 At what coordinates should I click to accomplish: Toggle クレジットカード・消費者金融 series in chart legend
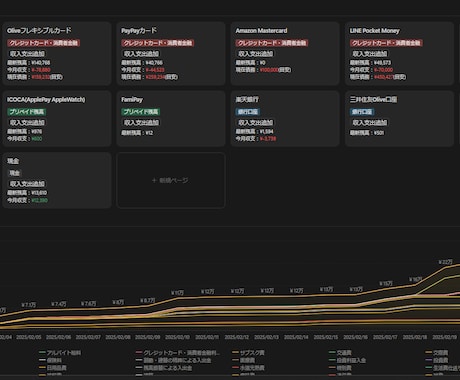coord(178,353)
